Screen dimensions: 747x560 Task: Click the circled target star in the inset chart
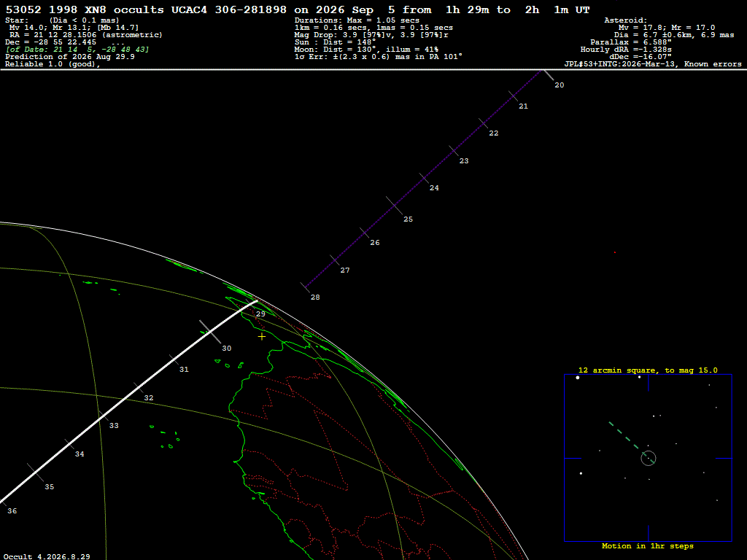tap(649, 458)
